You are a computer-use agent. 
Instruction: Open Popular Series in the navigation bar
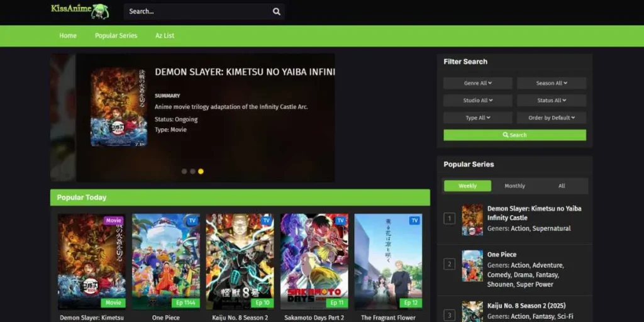tap(116, 36)
